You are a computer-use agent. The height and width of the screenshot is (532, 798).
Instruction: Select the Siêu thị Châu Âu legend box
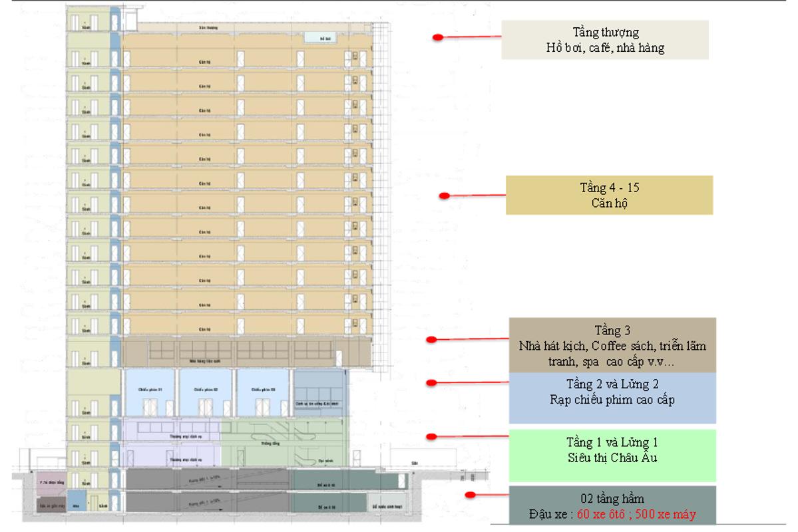[612, 455]
